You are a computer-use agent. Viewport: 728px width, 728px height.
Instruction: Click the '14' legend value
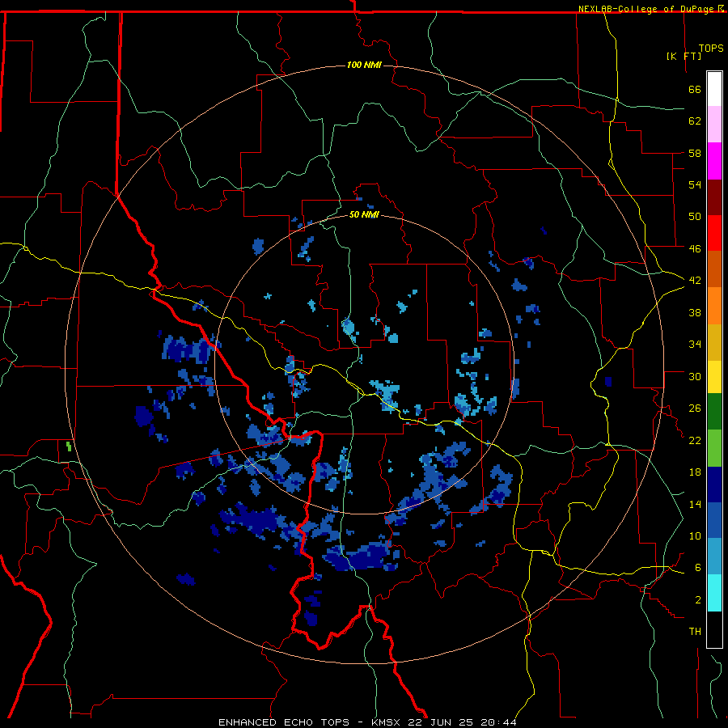(x=695, y=504)
